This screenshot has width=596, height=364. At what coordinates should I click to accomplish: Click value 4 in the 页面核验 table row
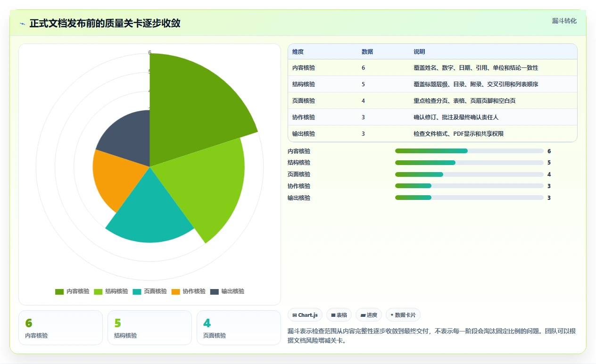(x=363, y=101)
